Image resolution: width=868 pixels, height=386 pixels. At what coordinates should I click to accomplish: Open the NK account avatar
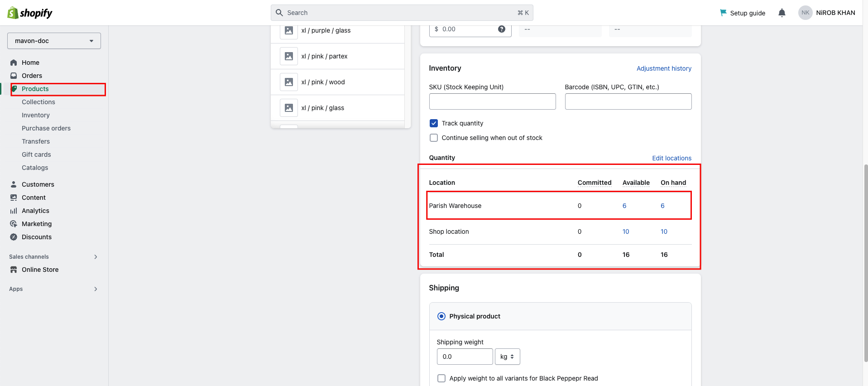[805, 13]
